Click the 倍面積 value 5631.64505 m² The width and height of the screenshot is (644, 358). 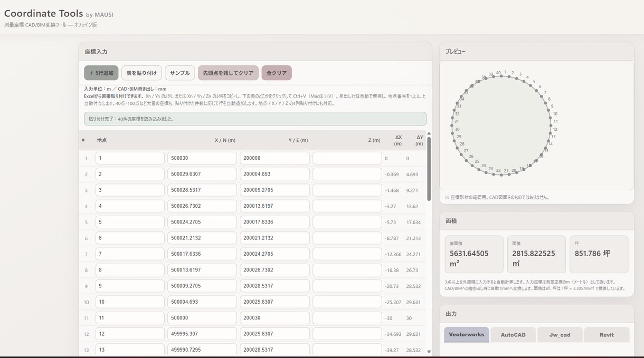point(469,258)
